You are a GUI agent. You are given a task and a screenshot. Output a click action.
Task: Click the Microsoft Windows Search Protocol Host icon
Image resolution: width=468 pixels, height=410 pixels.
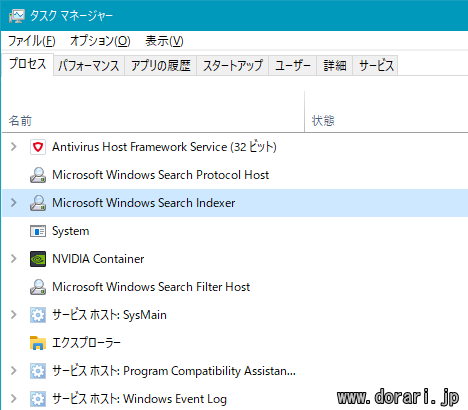click(38, 175)
